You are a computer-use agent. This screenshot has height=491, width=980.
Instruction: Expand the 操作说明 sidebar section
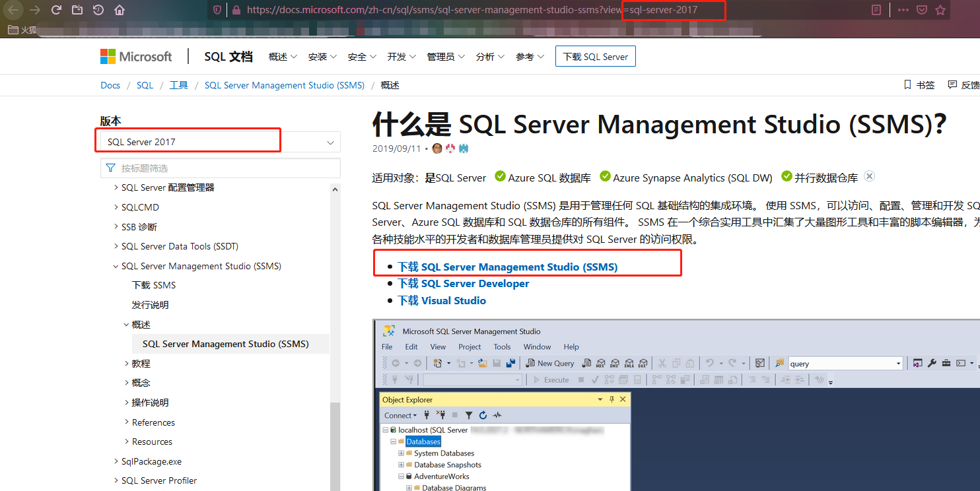tap(127, 403)
